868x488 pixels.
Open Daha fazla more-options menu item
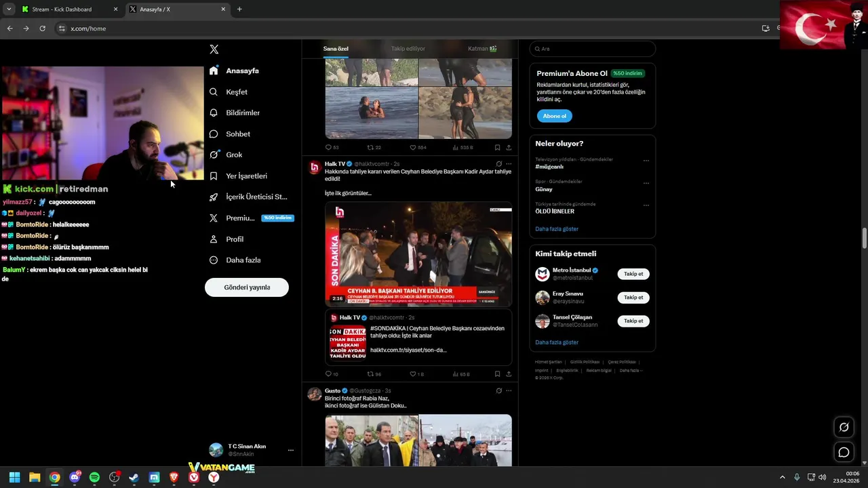[x=235, y=260]
